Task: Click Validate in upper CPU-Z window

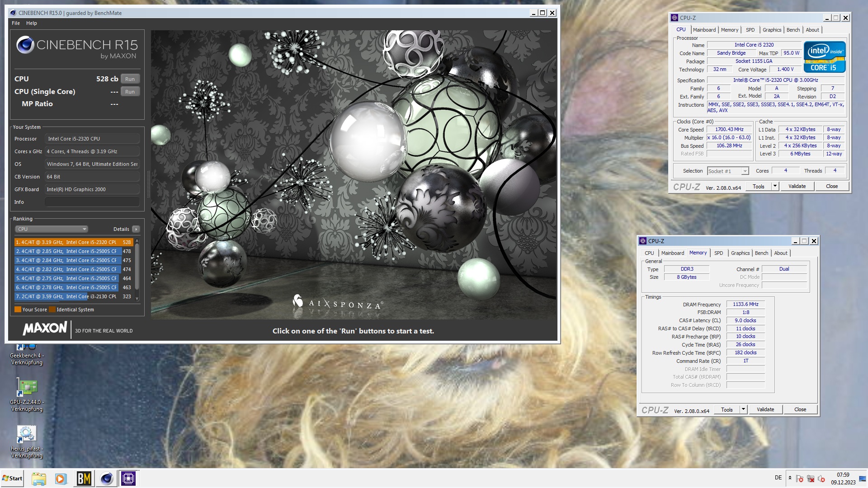Action: 797,186
